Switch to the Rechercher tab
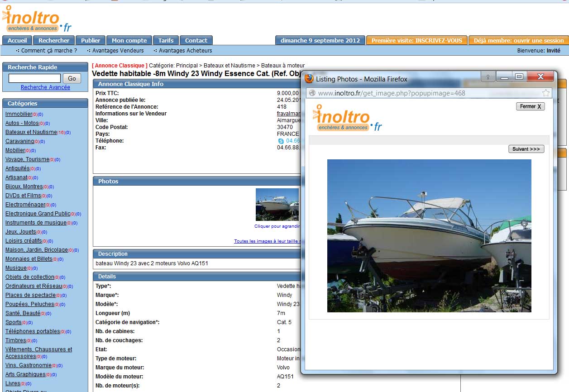The height and width of the screenshot is (392, 569). pyautogui.click(x=54, y=40)
